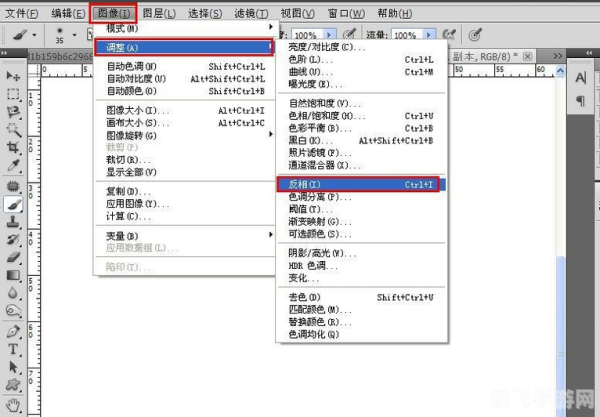600x417 pixels.
Task: Open the 视图(V) menu
Action: 298,13
